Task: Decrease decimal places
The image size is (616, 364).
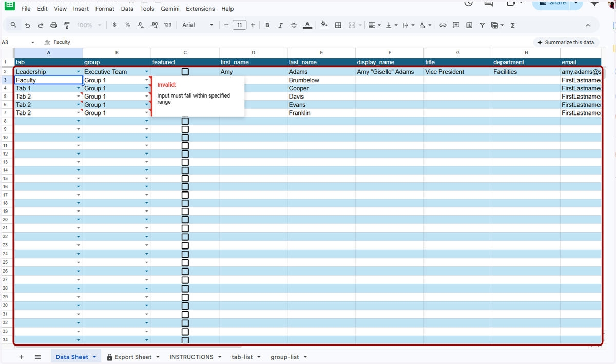Action: click(x=141, y=25)
